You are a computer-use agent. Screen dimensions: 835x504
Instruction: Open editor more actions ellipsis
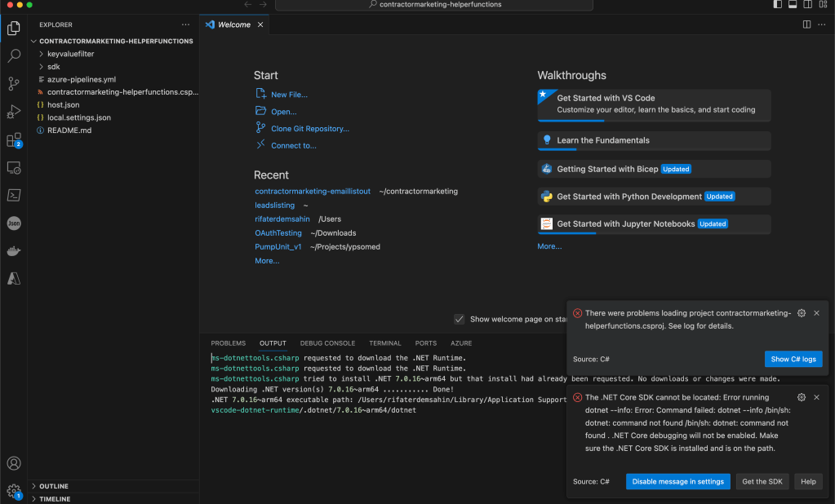(822, 24)
